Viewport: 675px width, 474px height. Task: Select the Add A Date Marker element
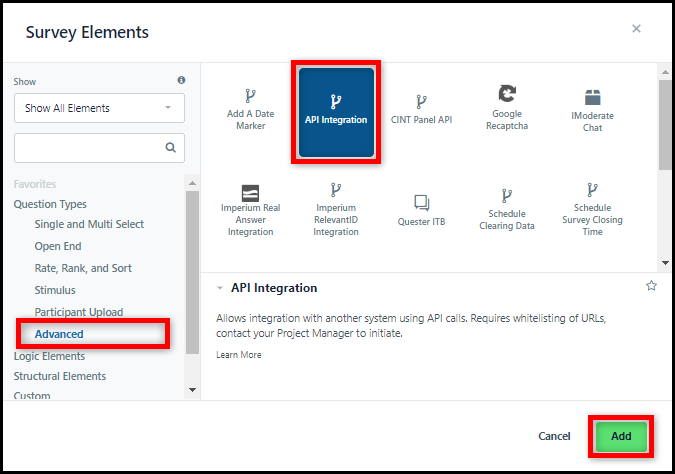pyautogui.click(x=251, y=109)
